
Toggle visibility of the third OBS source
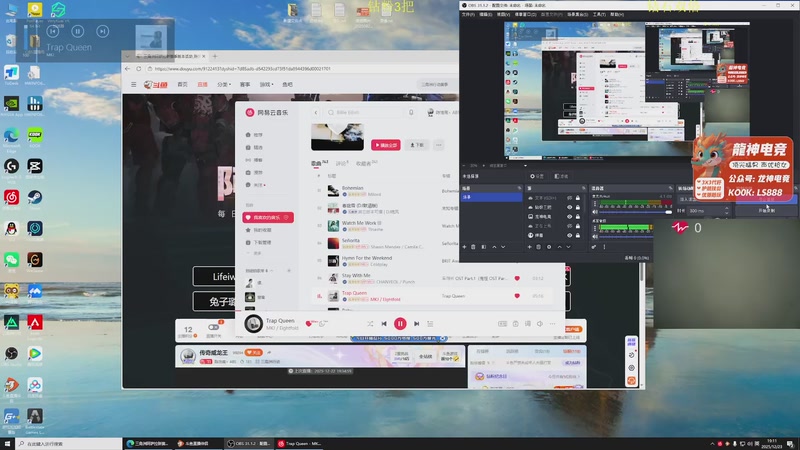[x=569, y=216]
